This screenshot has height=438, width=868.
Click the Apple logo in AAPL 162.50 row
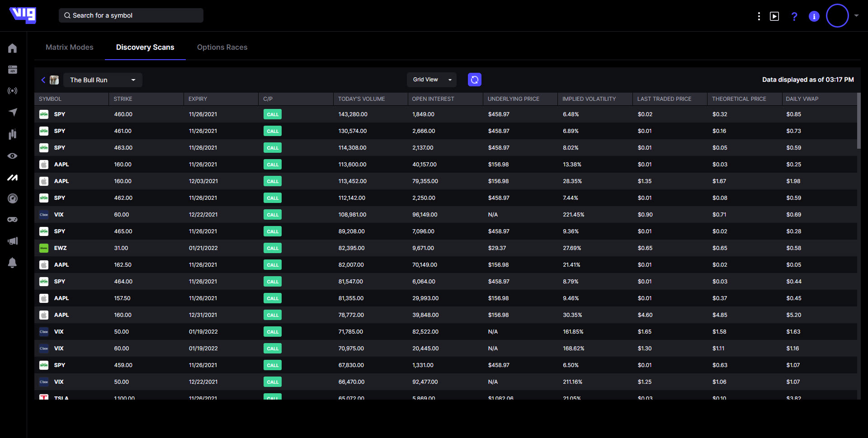[x=44, y=265]
